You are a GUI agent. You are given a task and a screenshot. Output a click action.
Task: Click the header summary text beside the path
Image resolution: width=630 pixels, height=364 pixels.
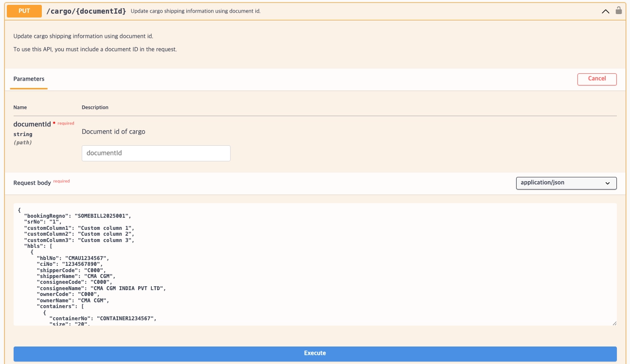coord(196,11)
